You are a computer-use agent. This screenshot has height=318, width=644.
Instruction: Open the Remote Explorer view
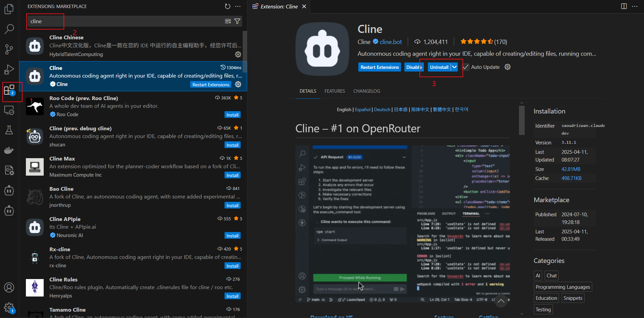[x=9, y=110]
